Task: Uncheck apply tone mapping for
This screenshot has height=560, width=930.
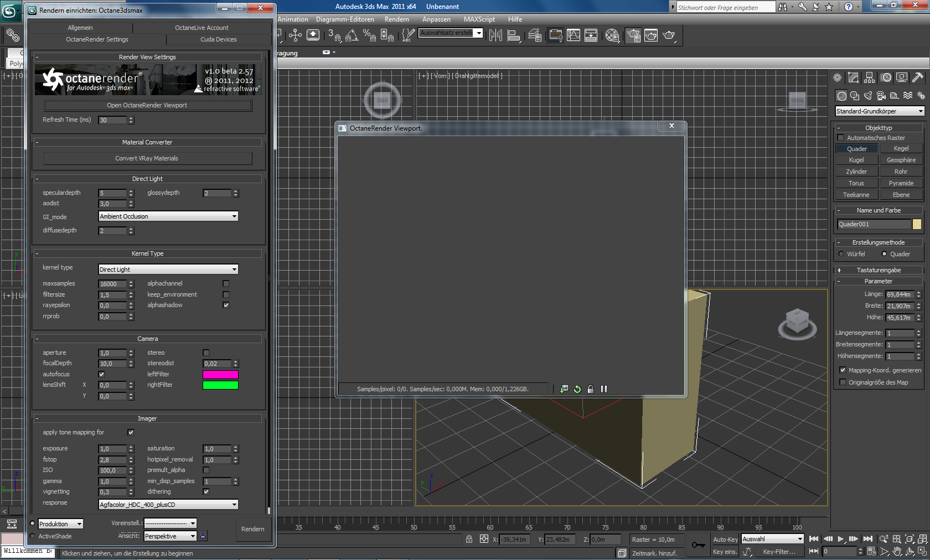Action: click(x=131, y=432)
